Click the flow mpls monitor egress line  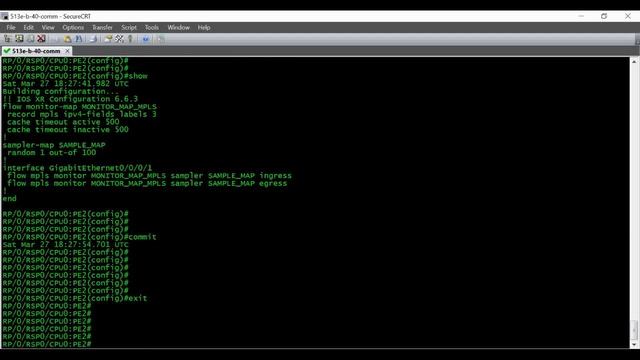(147, 183)
